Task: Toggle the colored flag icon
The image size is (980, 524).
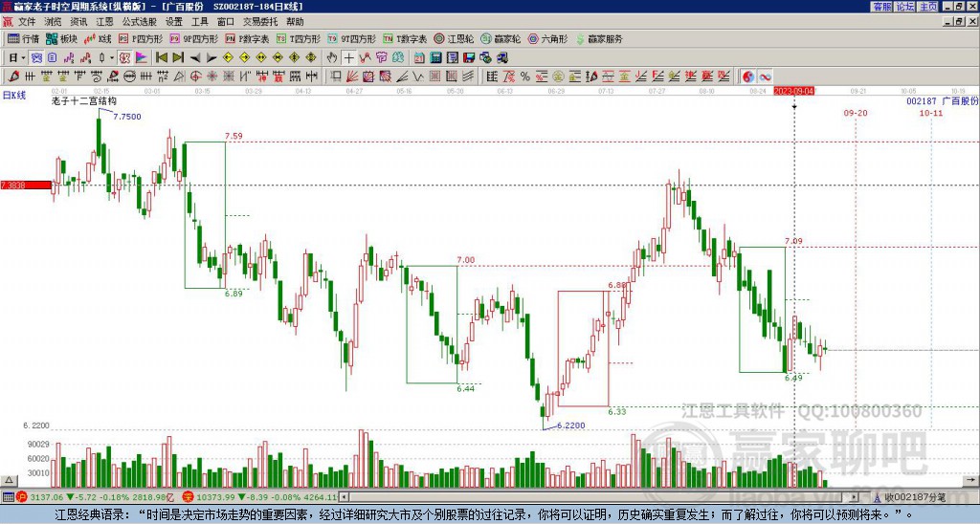Action: [x=142, y=58]
